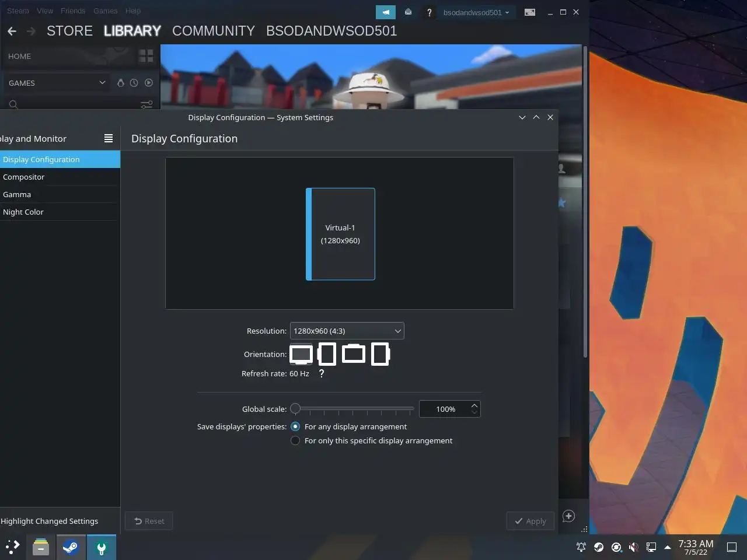Increase global scale with up arrow

point(474,405)
